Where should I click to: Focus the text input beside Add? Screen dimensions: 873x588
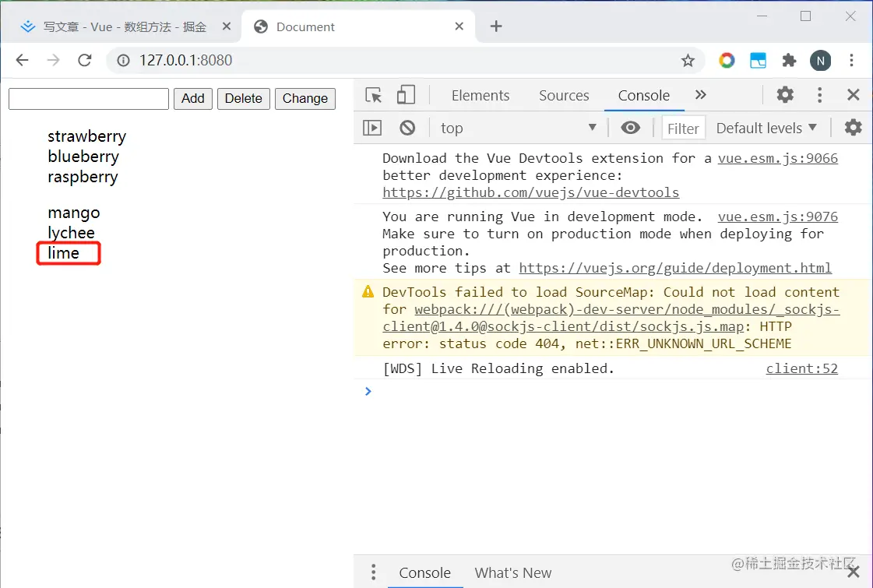click(x=89, y=99)
